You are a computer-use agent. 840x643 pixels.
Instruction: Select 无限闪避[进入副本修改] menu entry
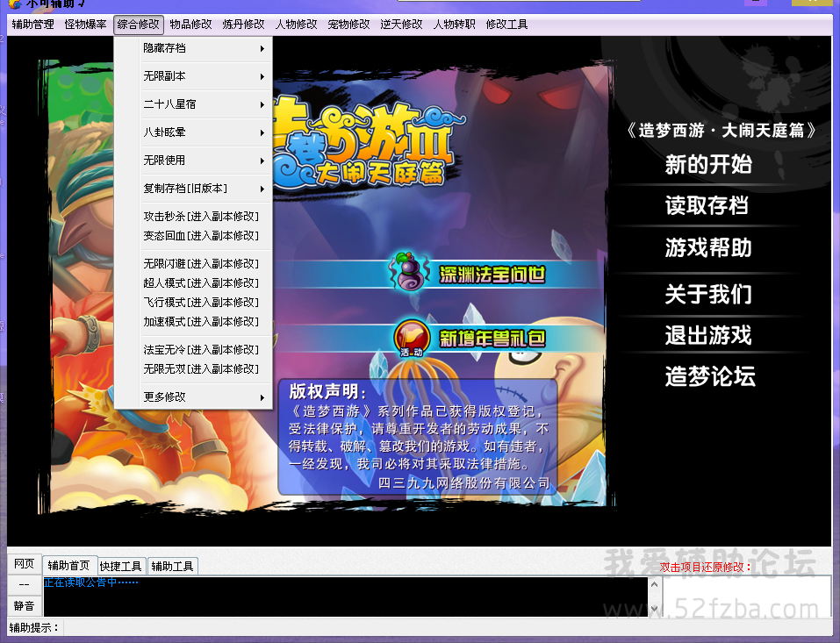pos(193,264)
